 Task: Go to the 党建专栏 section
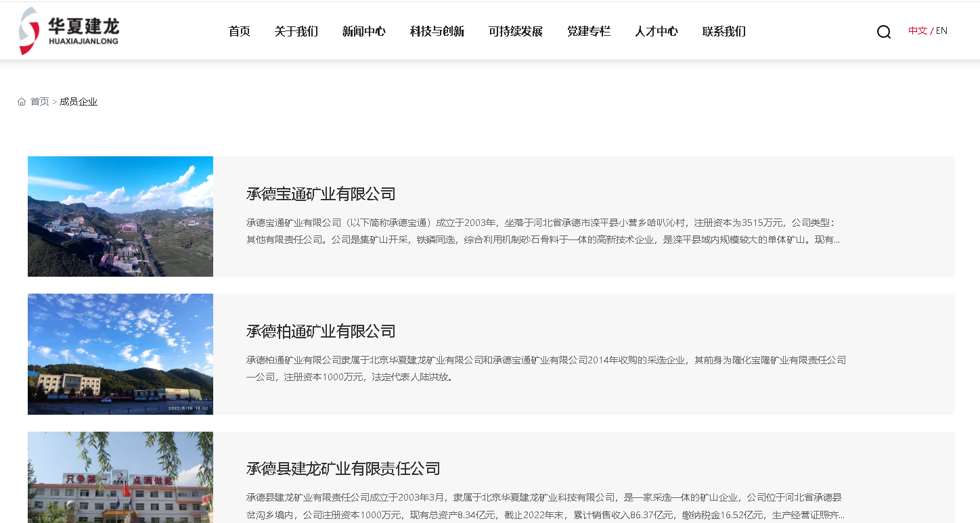coord(588,31)
